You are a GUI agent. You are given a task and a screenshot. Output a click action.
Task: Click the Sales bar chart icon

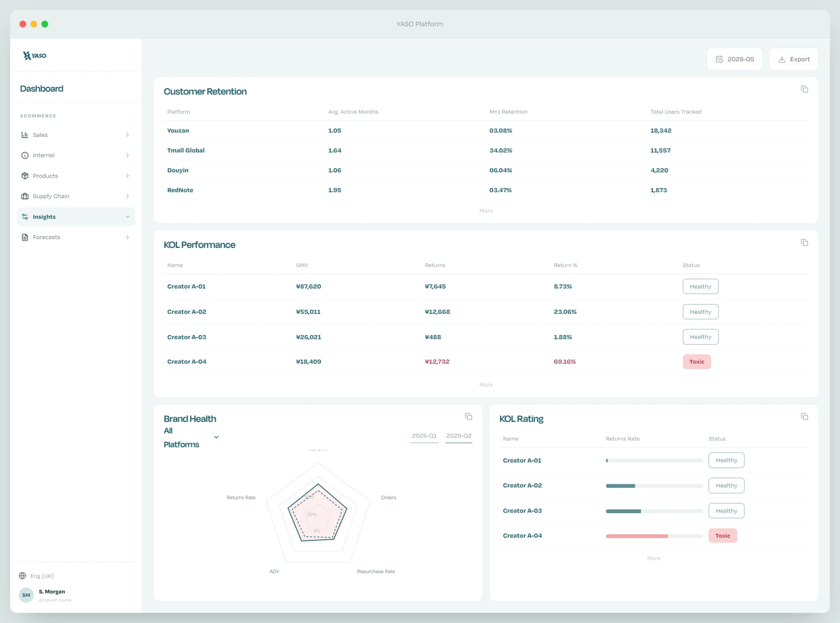(25, 135)
